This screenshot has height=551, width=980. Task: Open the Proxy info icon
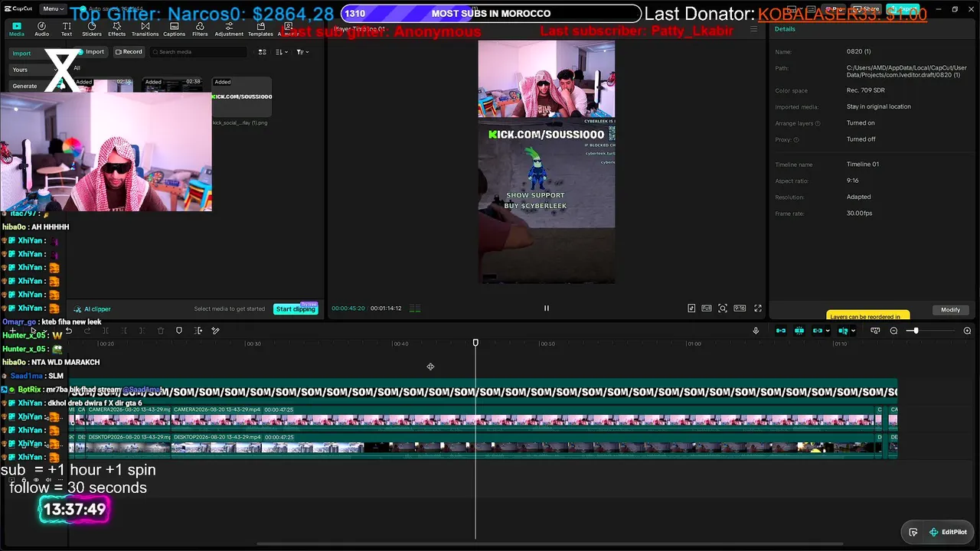pyautogui.click(x=796, y=140)
